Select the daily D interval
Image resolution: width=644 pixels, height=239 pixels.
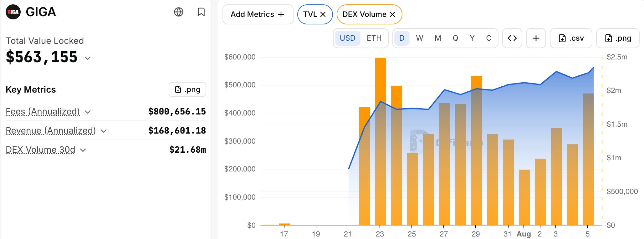click(x=402, y=38)
